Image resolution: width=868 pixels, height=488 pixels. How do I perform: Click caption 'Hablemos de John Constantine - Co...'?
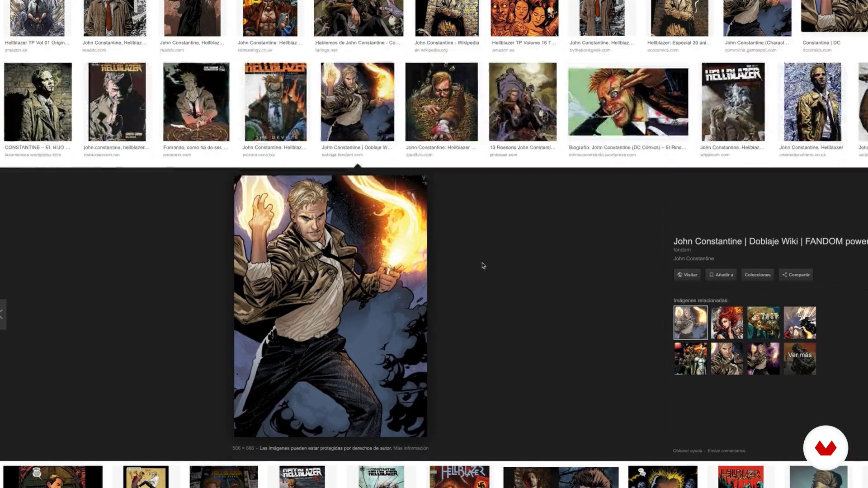pos(358,43)
